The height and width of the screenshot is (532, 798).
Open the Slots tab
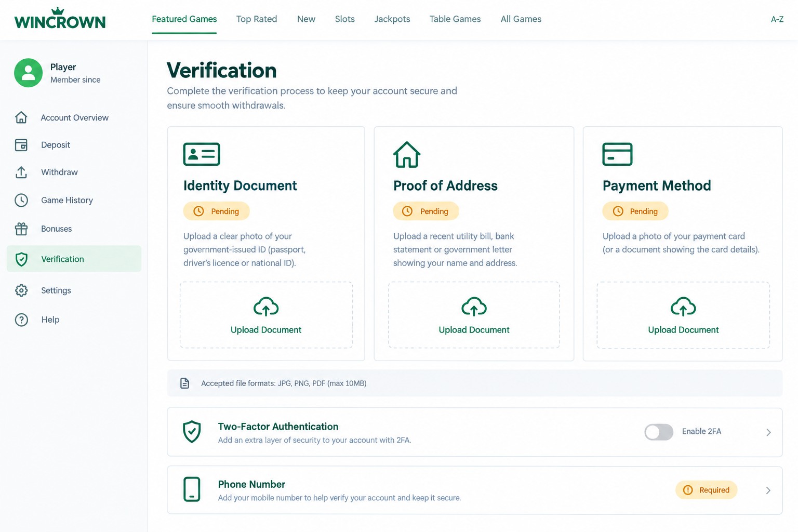click(345, 19)
